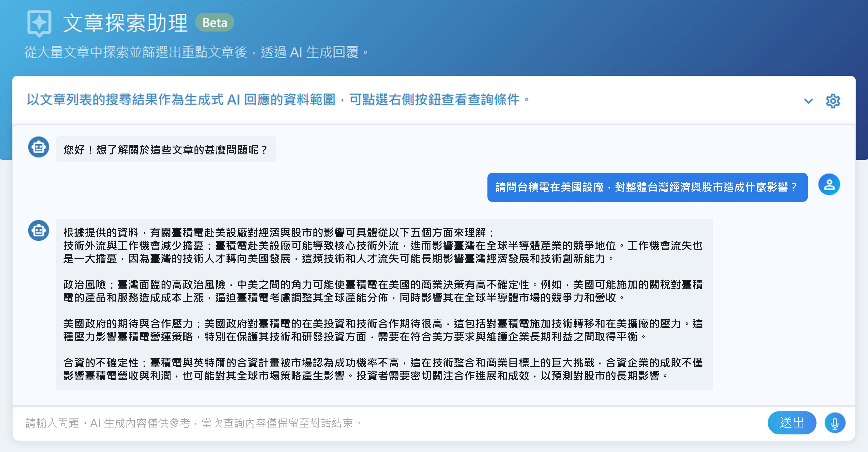Click the subtitle text under the app title
This screenshot has width=868, height=452.
click(197, 52)
